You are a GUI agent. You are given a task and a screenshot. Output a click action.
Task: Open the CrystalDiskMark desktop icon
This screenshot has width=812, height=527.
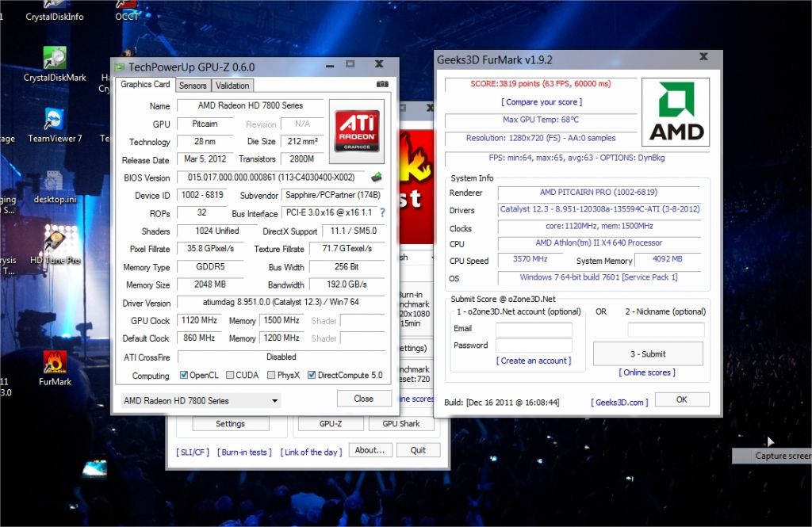tap(55, 65)
